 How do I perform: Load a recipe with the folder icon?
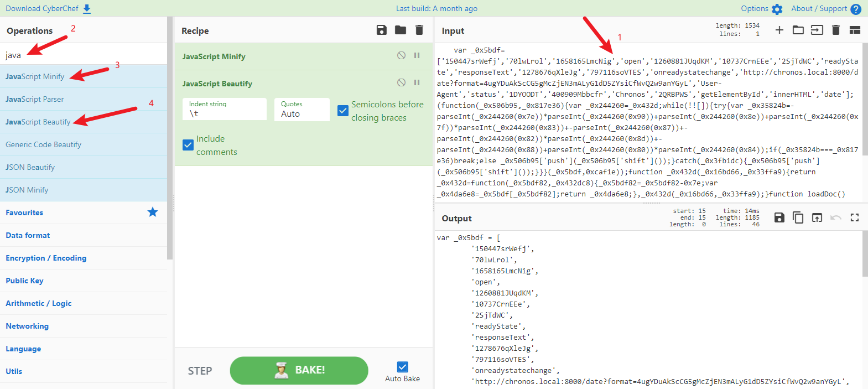click(x=401, y=30)
